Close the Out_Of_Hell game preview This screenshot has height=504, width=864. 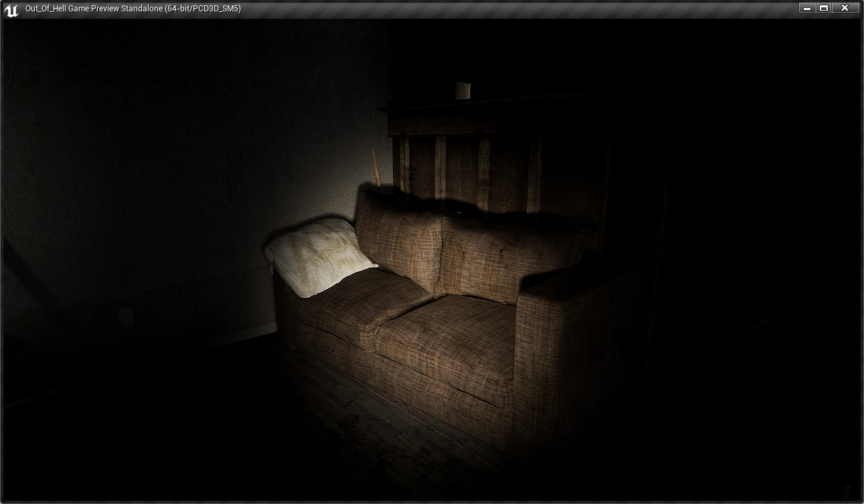[845, 8]
